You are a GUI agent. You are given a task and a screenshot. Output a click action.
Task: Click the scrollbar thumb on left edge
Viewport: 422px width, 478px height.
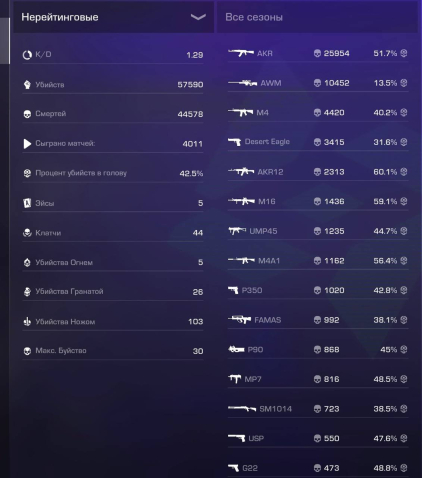coord(5,41)
